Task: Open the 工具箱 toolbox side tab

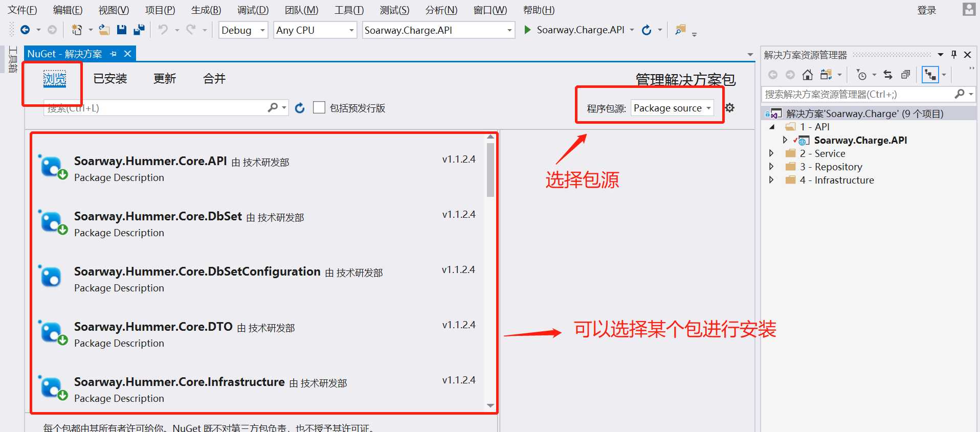Action: coord(13,59)
